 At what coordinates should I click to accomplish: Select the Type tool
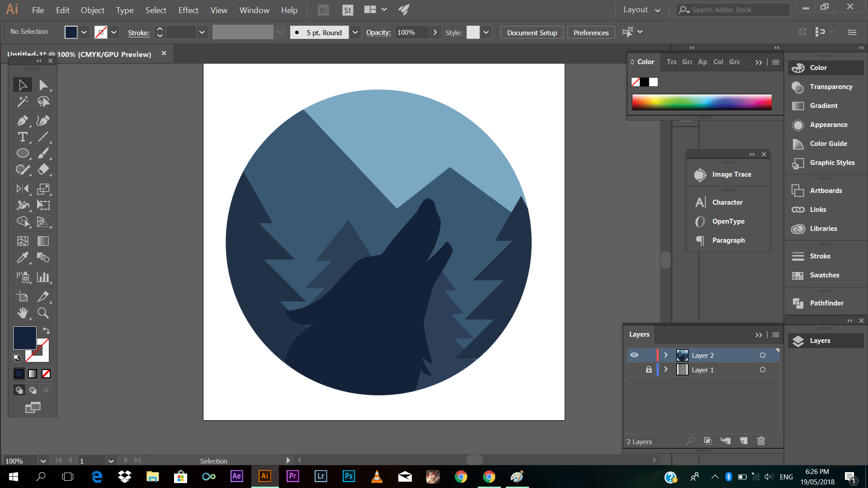point(23,137)
